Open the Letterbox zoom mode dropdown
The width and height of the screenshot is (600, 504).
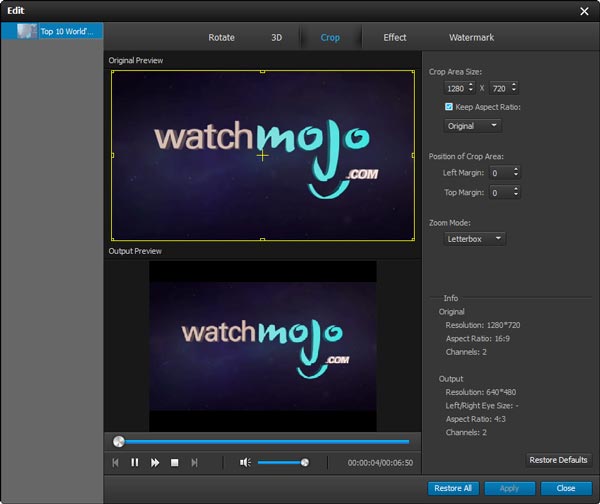point(474,239)
